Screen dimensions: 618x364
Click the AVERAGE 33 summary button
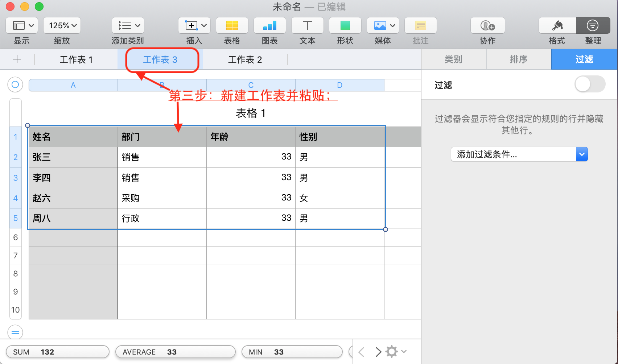pyautogui.click(x=175, y=352)
